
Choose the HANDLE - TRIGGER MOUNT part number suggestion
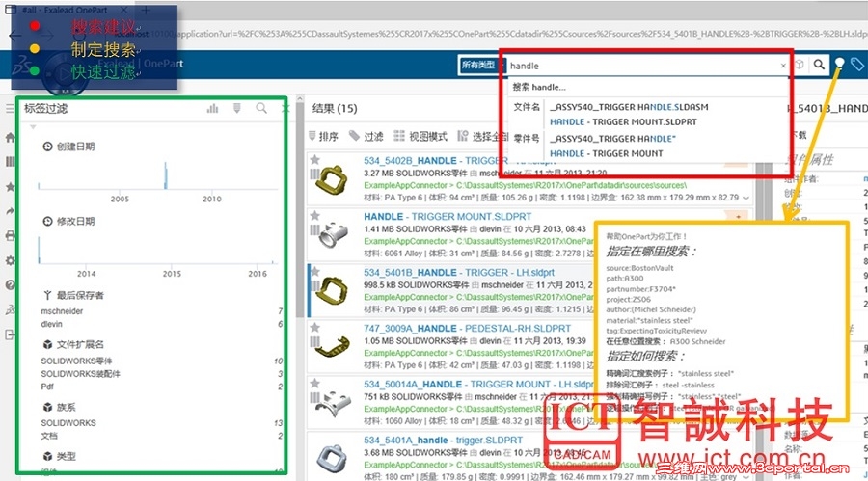click(x=607, y=153)
